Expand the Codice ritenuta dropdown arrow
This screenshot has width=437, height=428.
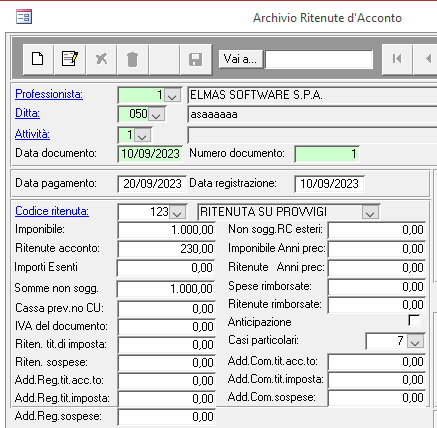click(177, 212)
